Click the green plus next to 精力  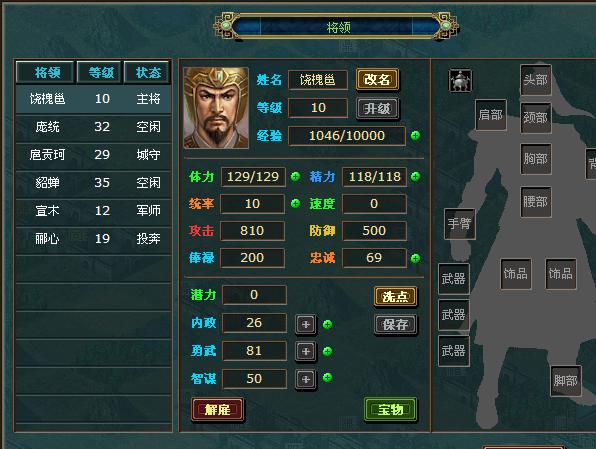pyautogui.click(x=415, y=176)
